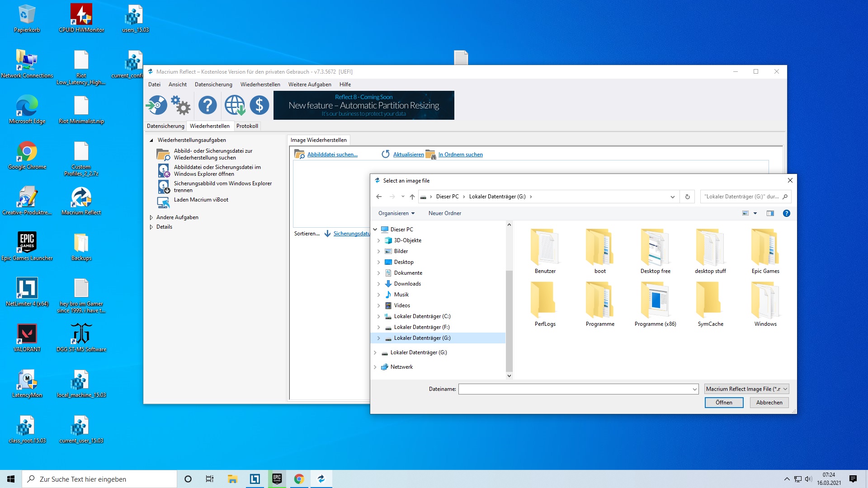Click the Macrium Reflect taskbar icon
Screen dimensions: 868x488
click(321, 479)
